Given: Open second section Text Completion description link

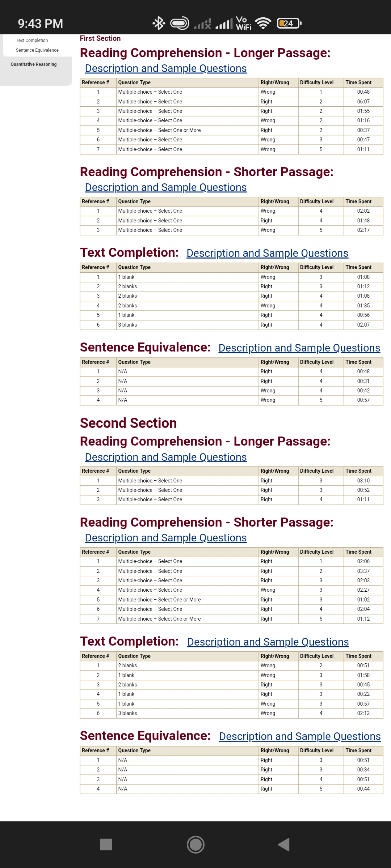Looking at the screenshot, I should click(268, 642).
